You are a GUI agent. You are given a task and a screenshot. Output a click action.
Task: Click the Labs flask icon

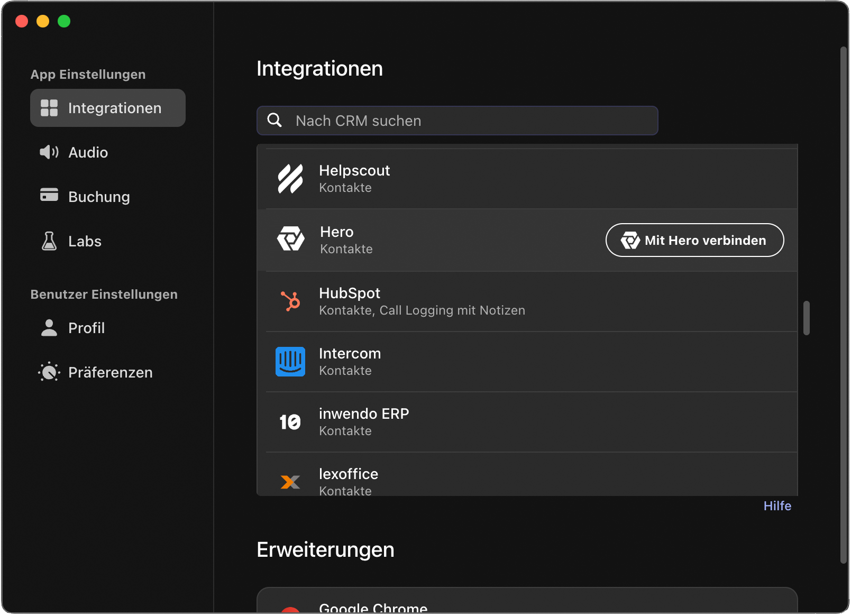(48, 241)
